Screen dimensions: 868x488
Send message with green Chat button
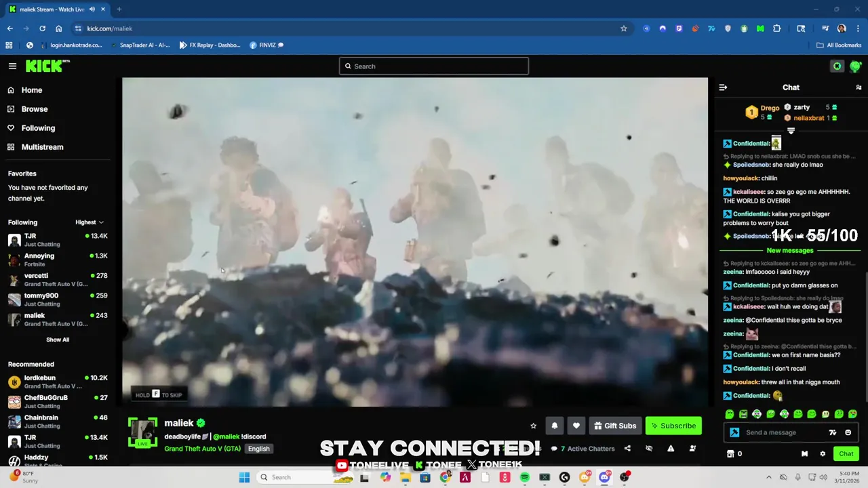[846, 454]
